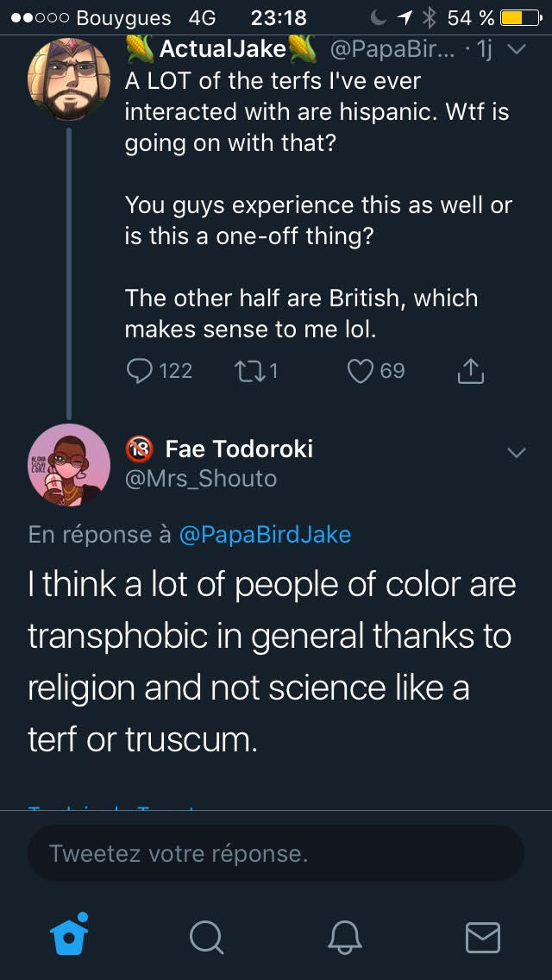This screenshot has width=552, height=980.
Task: Tap the Tweetez votre réponse field
Action: 276,854
